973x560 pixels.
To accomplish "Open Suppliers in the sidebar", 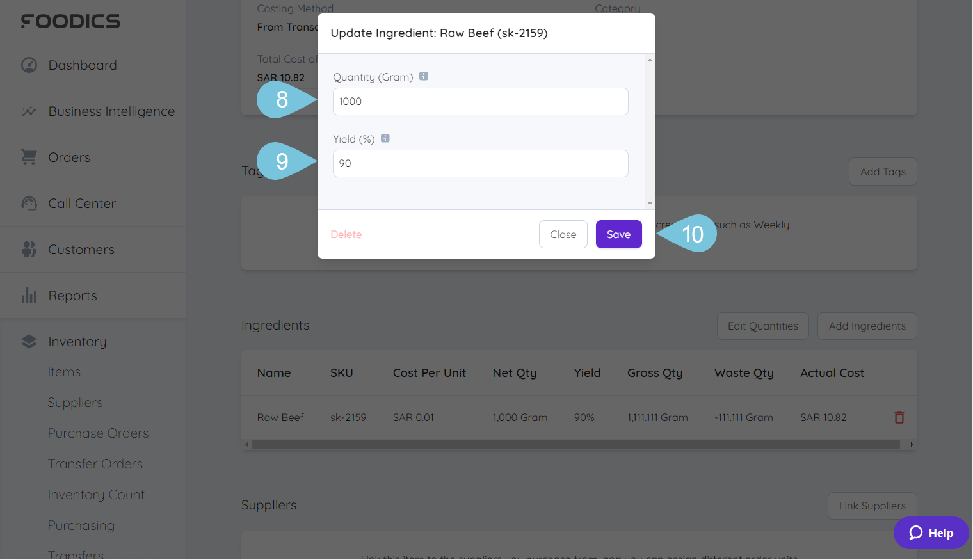I will point(75,403).
